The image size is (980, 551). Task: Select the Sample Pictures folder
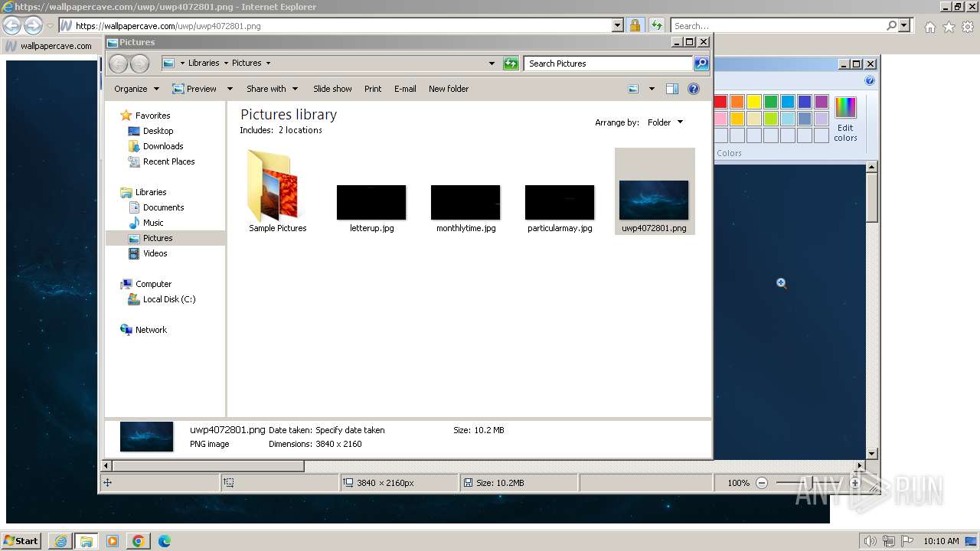tap(277, 191)
